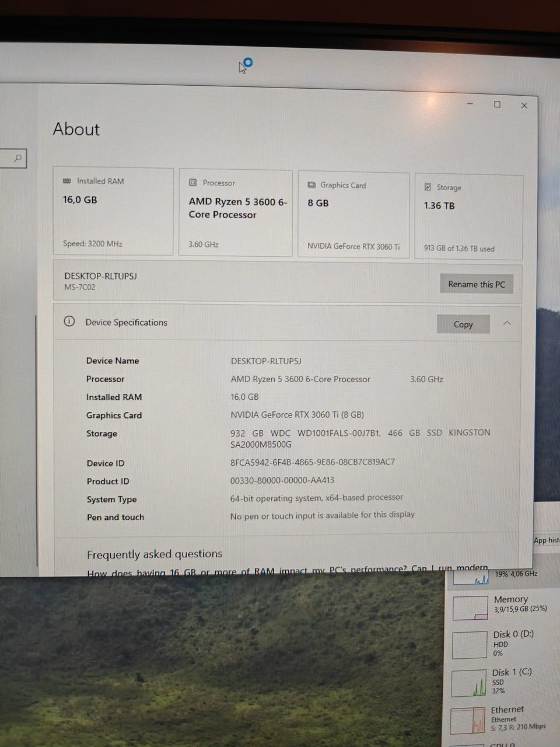This screenshot has height=747, width=560.
Task: Open the Storage 1.36 TB card
Action: pyautogui.click(x=468, y=217)
